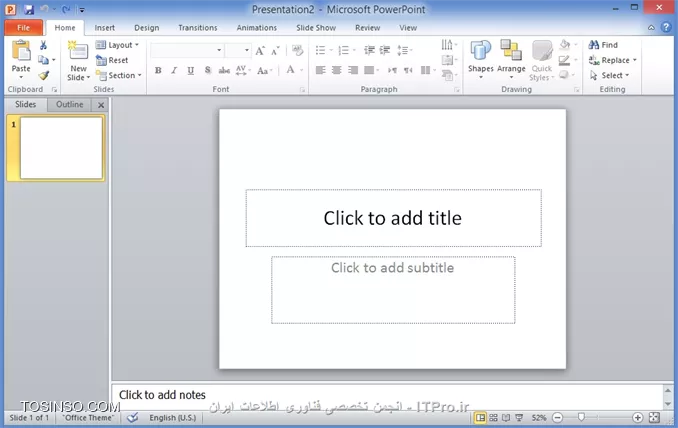Open Text Direction options
Image resolution: width=678 pixels, height=428 pixels.
(x=449, y=45)
